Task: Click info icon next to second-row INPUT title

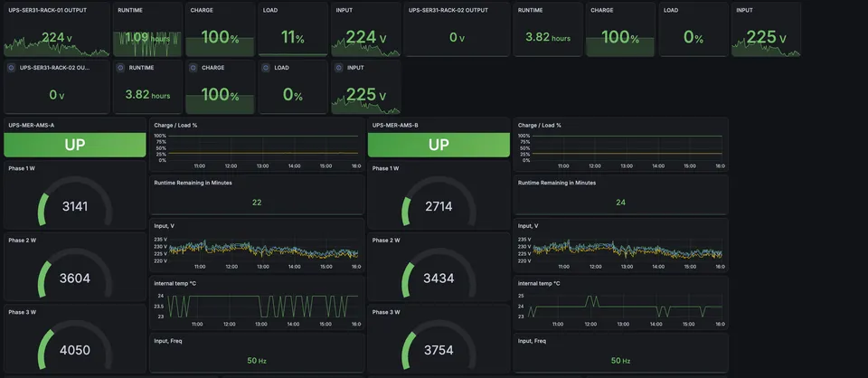Action: [339, 68]
